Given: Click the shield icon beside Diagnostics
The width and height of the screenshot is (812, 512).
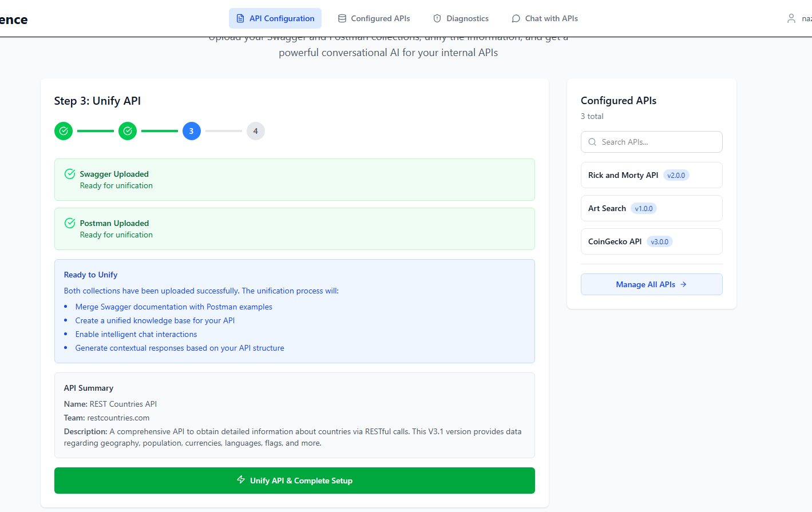Looking at the screenshot, I should [x=437, y=18].
